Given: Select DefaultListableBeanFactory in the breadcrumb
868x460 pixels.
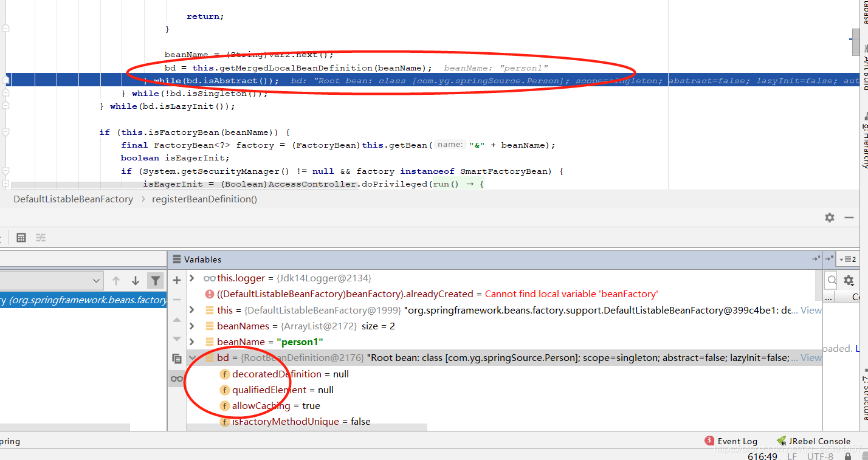Looking at the screenshot, I should click(73, 199).
